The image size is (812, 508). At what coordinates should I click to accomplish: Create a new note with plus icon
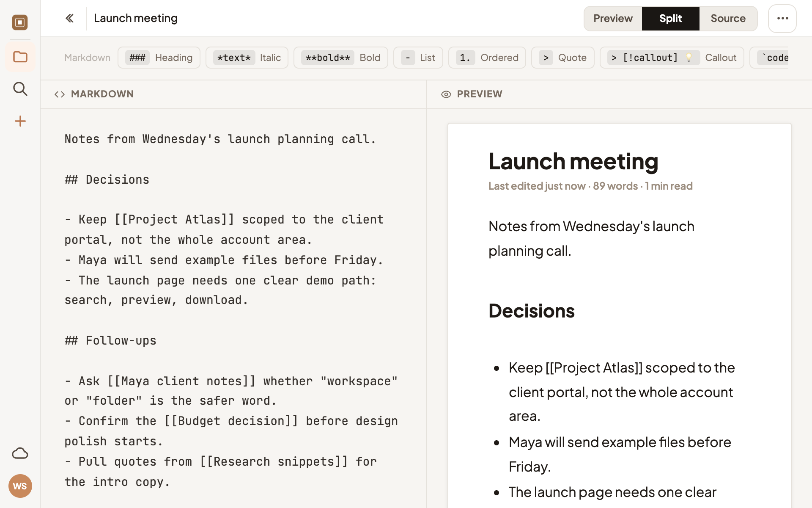click(x=20, y=121)
